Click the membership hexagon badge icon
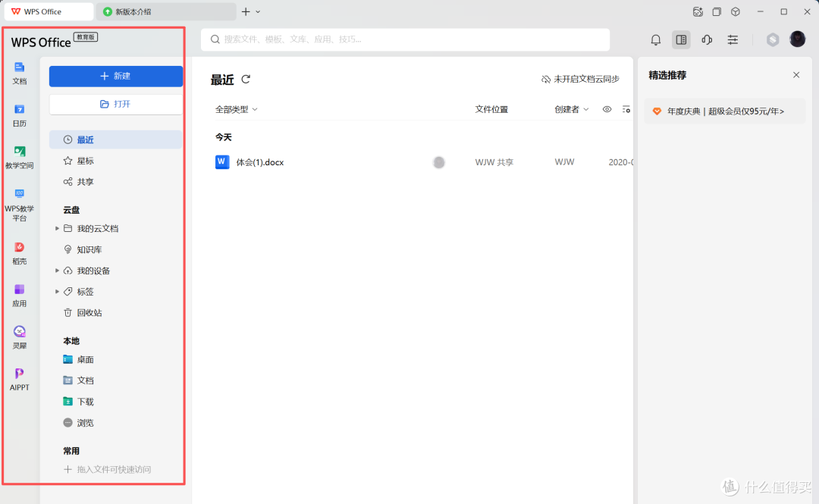 click(x=773, y=39)
